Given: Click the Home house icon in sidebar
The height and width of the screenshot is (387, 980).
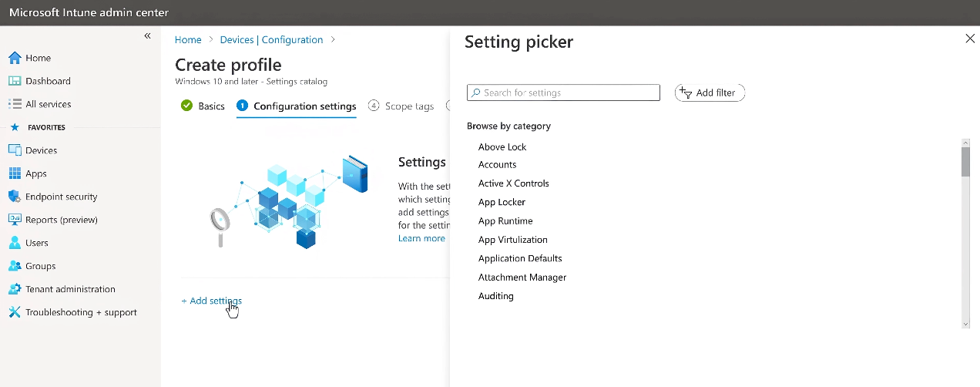Looking at the screenshot, I should 14,58.
